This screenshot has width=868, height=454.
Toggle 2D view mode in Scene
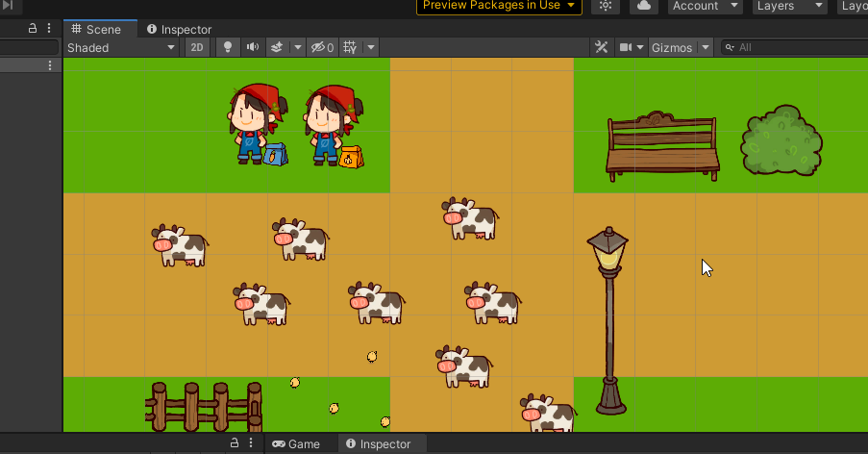coord(197,47)
